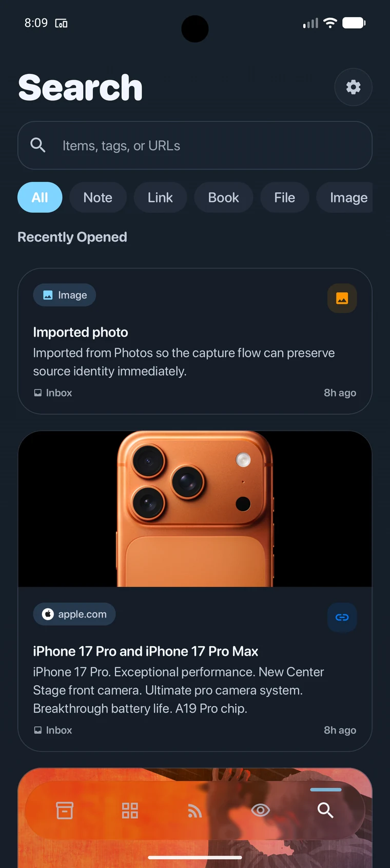Image resolution: width=390 pixels, height=868 pixels.
Task: Tap the orange image icon on Imported photo card
Action: (342, 298)
